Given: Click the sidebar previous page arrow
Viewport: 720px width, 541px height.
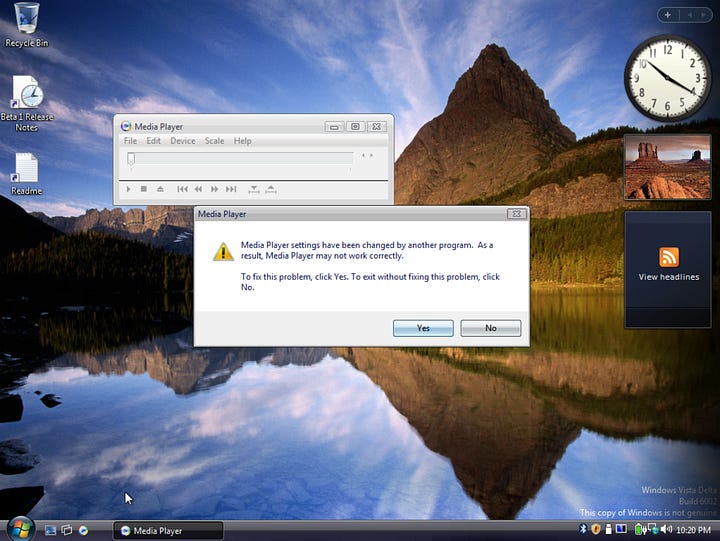Looking at the screenshot, I should pyautogui.click(x=690, y=15).
